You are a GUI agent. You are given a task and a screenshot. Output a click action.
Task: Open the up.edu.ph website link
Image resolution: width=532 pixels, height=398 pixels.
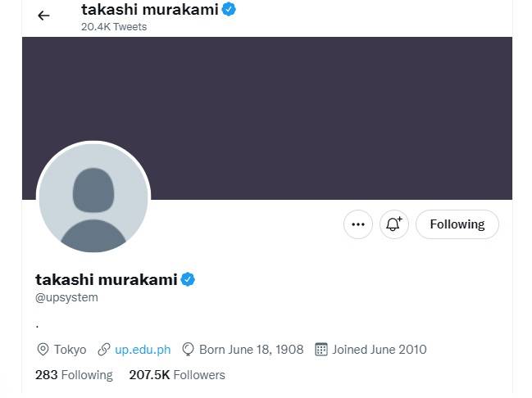[143, 350]
